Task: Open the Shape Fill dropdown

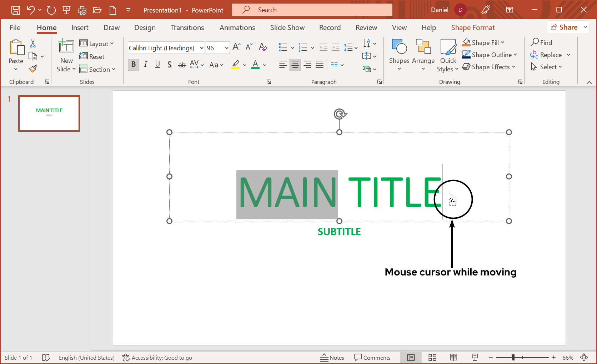Action: (503, 42)
